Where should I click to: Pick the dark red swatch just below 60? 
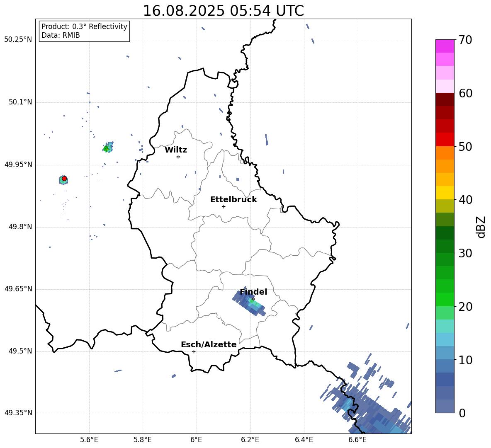click(445, 100)
